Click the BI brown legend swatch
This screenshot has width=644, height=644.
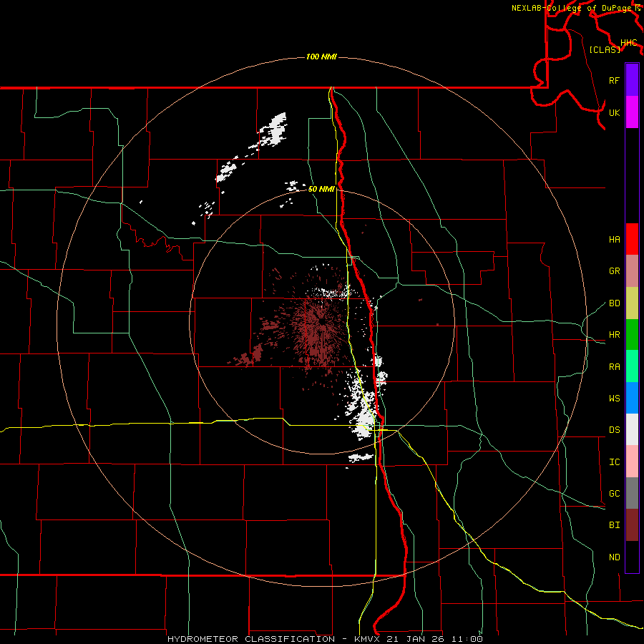[632, 525]
